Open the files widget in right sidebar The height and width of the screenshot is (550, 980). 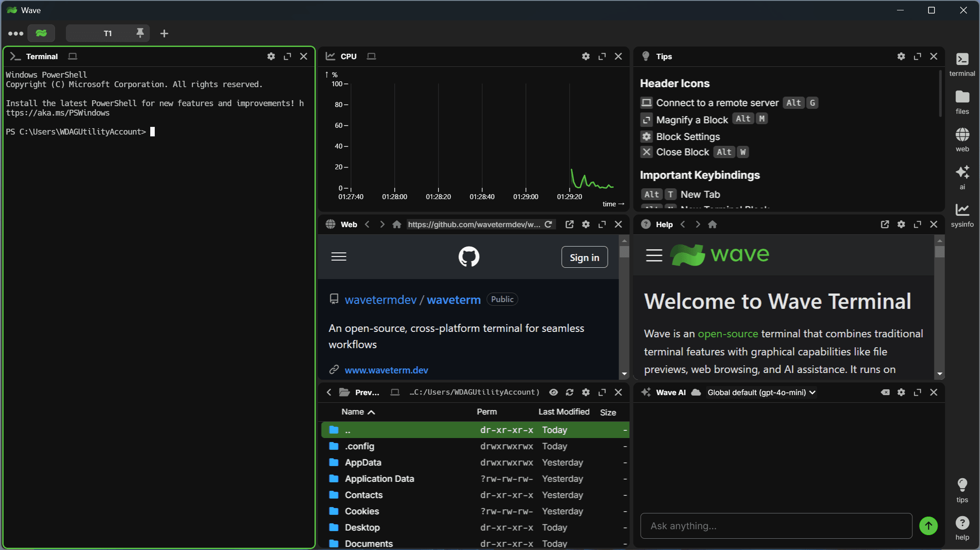(x=962, y=103)
